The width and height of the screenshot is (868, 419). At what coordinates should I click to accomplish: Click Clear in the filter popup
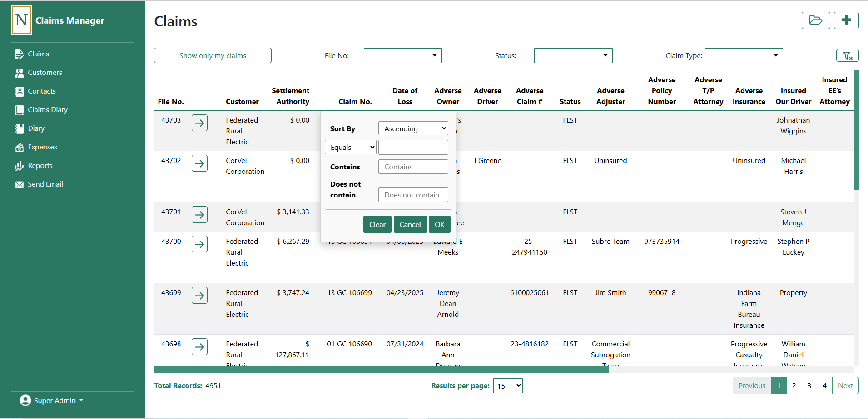coord(377,224)
